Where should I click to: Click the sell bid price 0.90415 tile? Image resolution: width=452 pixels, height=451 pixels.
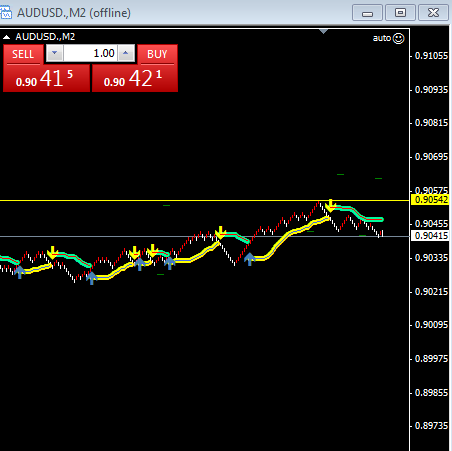pos(46,78)
